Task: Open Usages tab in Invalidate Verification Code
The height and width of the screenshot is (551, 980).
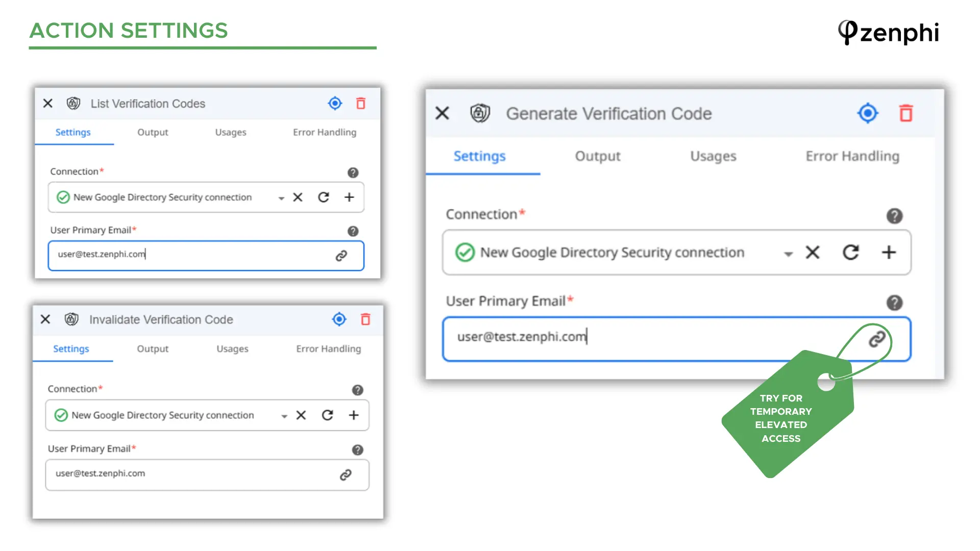Action: (x=232, y=349)
